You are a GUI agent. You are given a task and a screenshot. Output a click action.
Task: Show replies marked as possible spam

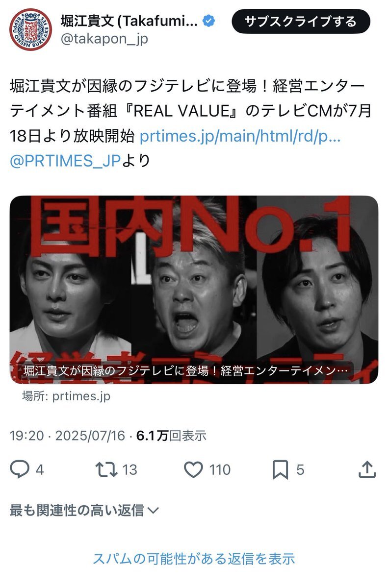(x=194, y=558)
